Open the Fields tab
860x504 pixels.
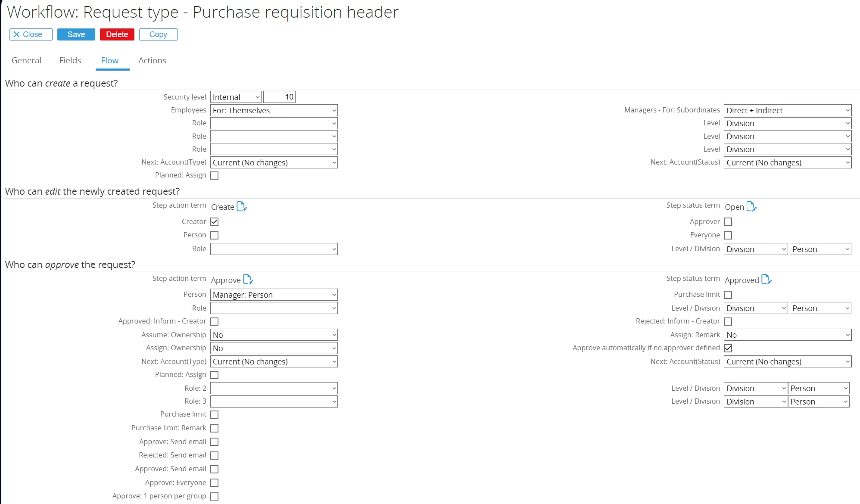pyautogui.click(x=70, y=60)
